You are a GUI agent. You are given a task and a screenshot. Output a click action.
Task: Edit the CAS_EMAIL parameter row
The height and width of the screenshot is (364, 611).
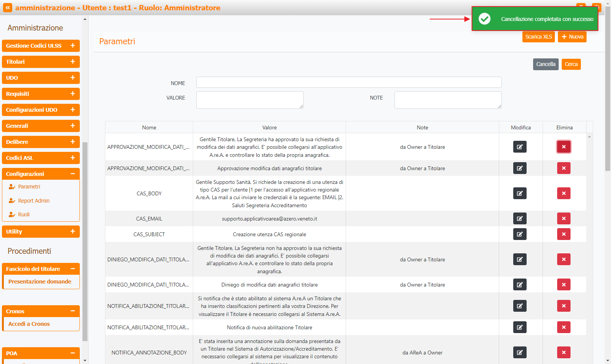520,219
